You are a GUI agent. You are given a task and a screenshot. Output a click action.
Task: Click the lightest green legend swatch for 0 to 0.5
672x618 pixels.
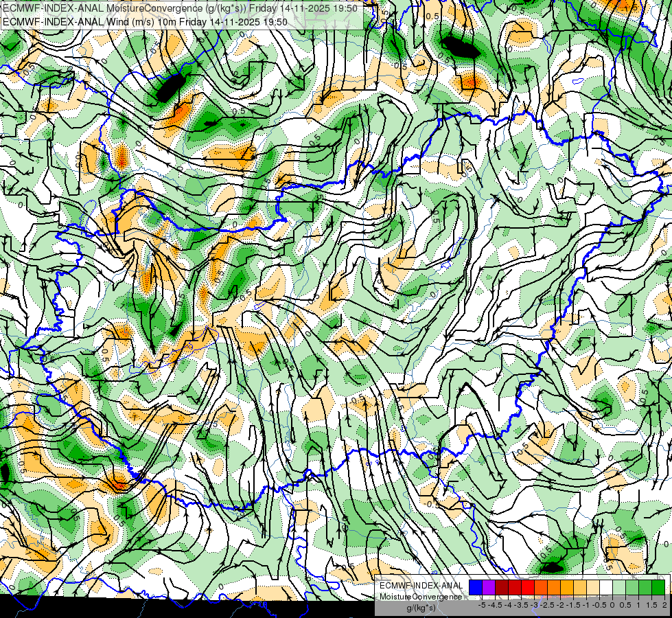pos(619,588)
